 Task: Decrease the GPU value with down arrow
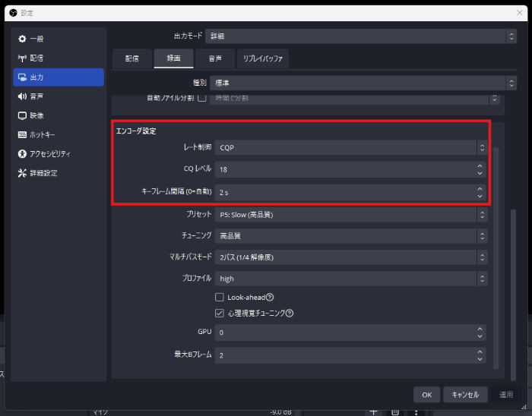point(480,336)
